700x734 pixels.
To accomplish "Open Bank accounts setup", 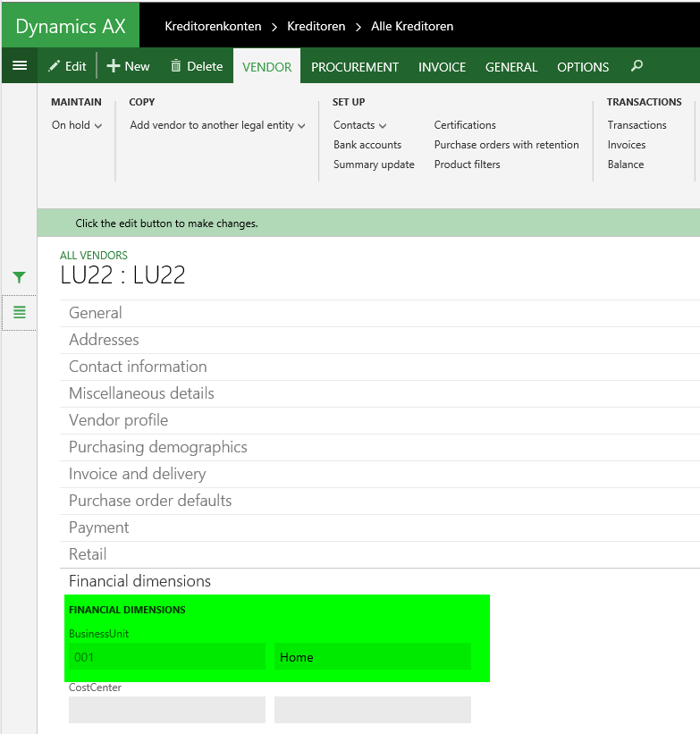I will 367,145.
